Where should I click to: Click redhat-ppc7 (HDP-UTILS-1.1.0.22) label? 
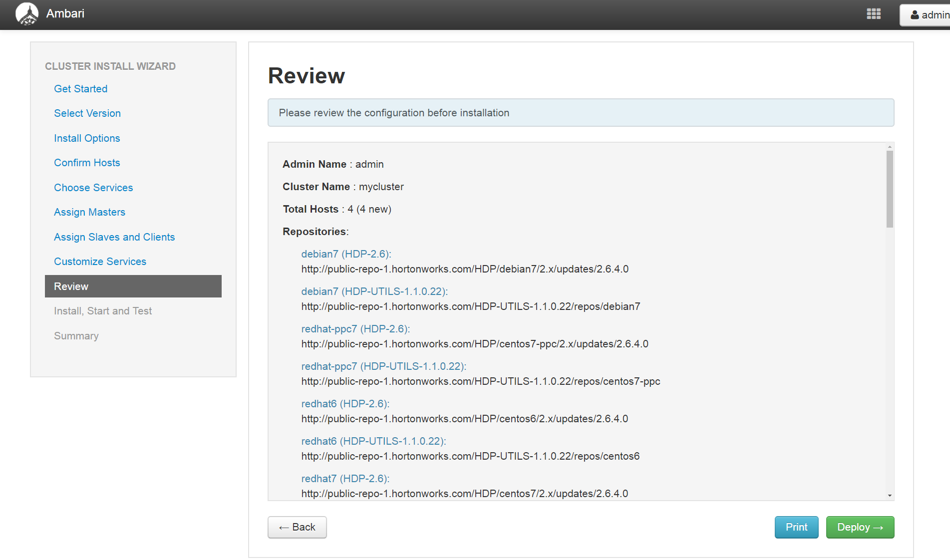[384, 366]
